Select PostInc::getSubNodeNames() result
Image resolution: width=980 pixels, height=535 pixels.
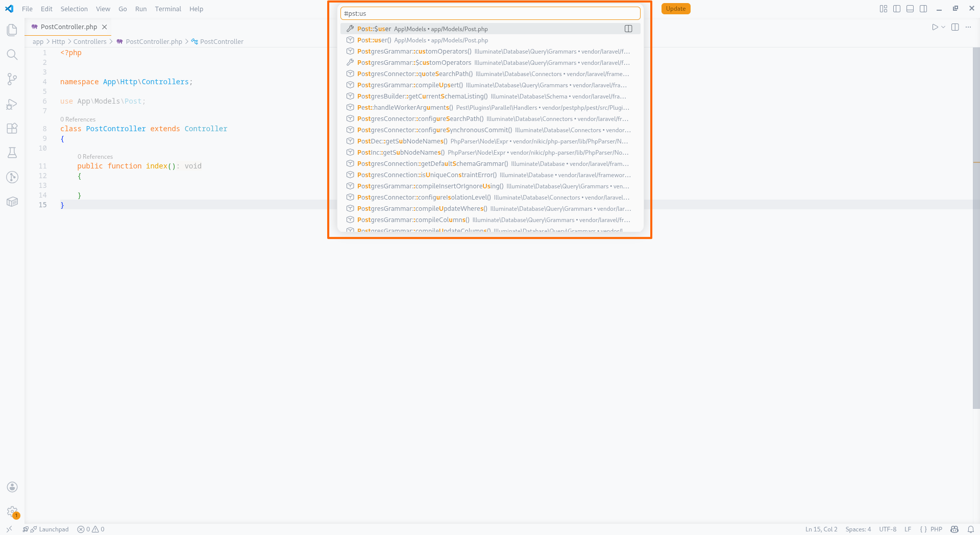(x=490, y=153)
